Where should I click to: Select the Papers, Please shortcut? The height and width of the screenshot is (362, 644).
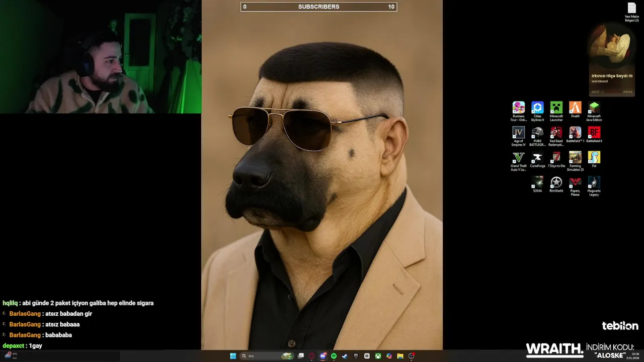575,186
